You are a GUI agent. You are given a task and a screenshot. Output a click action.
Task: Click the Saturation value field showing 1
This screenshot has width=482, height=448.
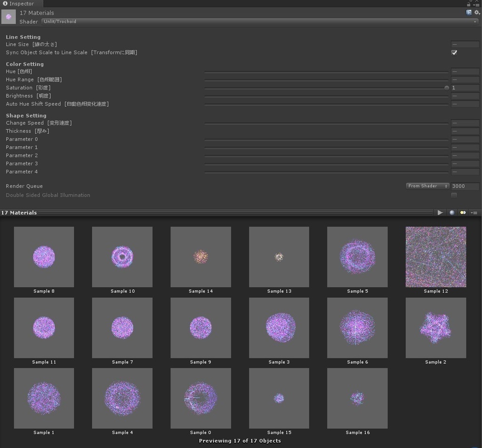465,88
